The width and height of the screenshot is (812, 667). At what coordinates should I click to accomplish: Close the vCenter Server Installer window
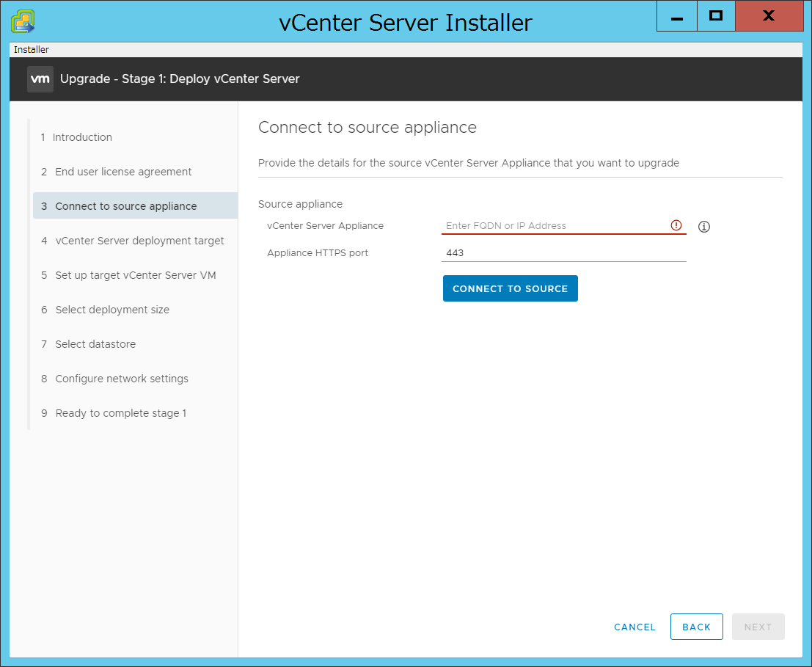coord(769,16)
